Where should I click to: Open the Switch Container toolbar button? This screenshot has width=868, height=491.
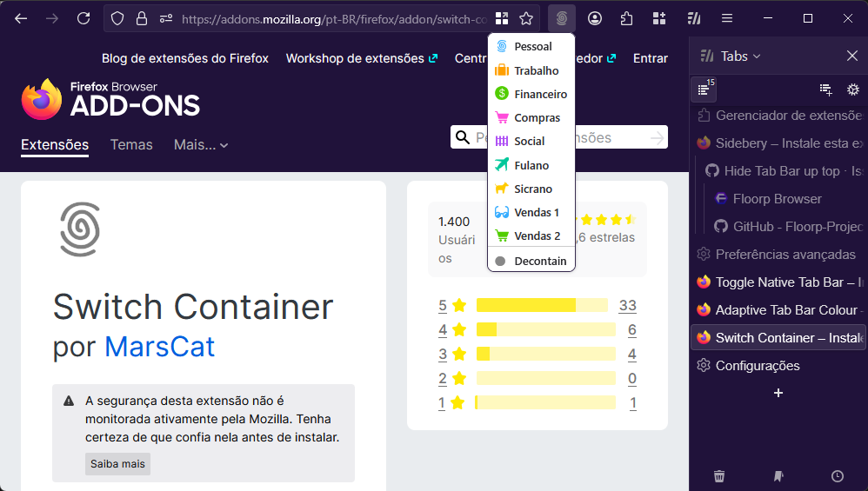tap(562, 19)
